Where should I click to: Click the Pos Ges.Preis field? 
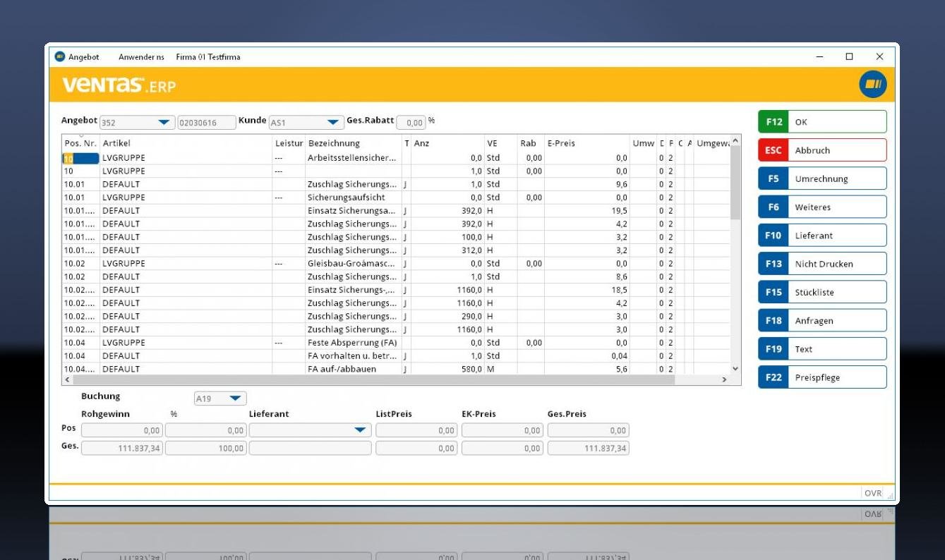[589, 430]
